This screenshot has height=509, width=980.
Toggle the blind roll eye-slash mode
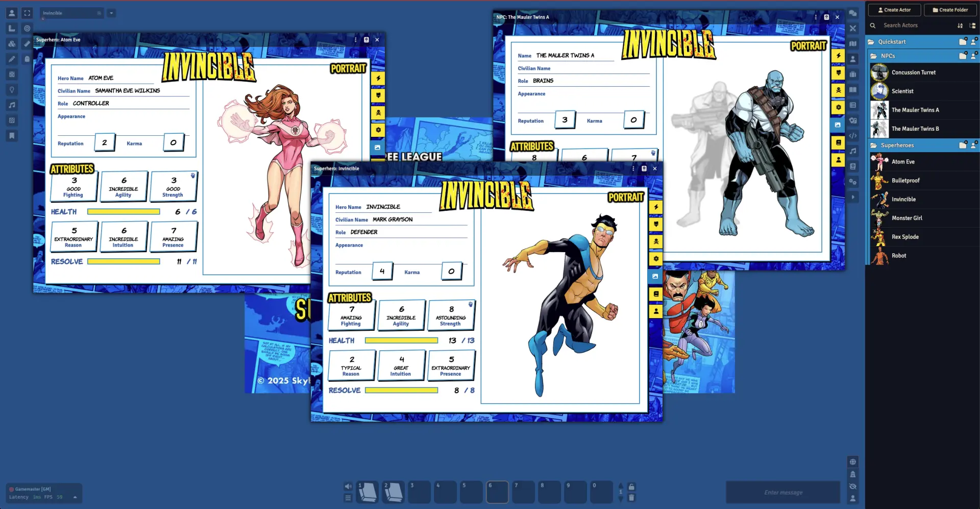click(853, 487)
